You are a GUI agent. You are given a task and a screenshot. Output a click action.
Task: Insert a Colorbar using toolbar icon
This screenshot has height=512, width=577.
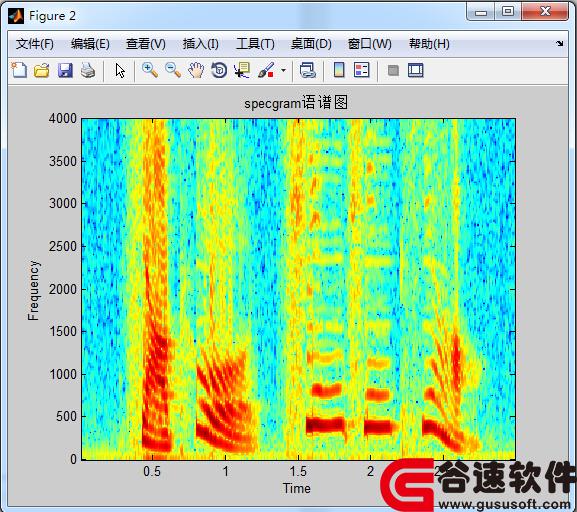[339, 70]
